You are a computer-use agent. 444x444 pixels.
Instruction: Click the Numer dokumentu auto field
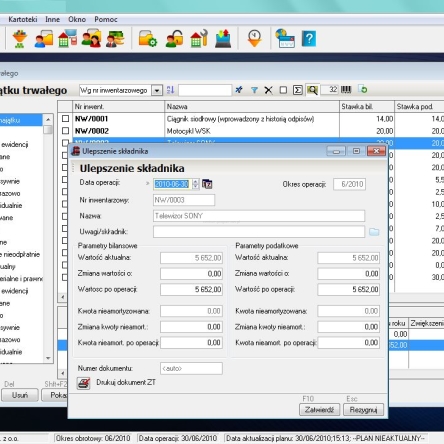(x=191, y=368)
